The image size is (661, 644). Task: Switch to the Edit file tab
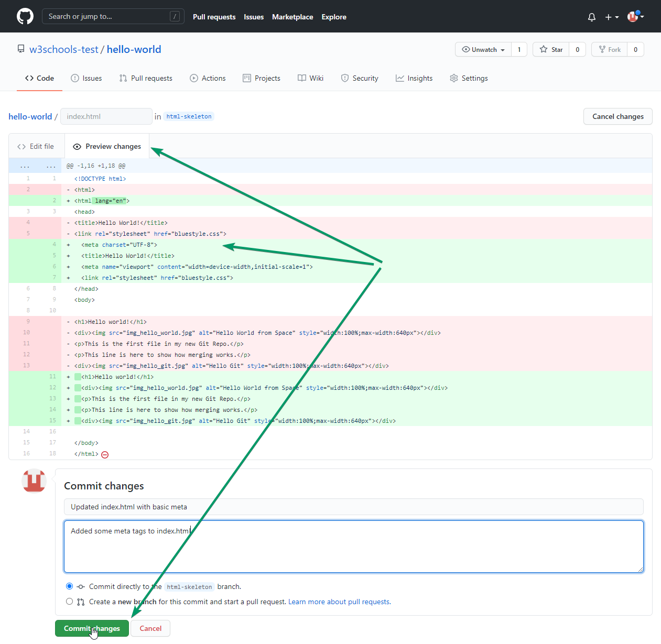(x=36, y=147)
